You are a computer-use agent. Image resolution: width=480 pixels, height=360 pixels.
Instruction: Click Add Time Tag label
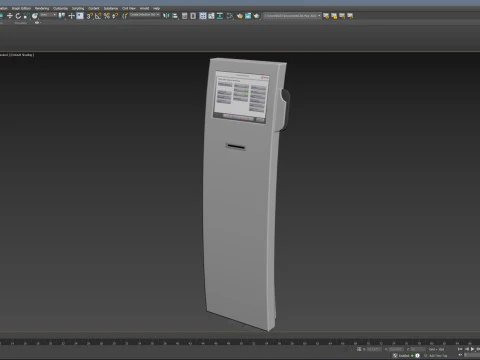pyautogui.click(x=438, y=356)
